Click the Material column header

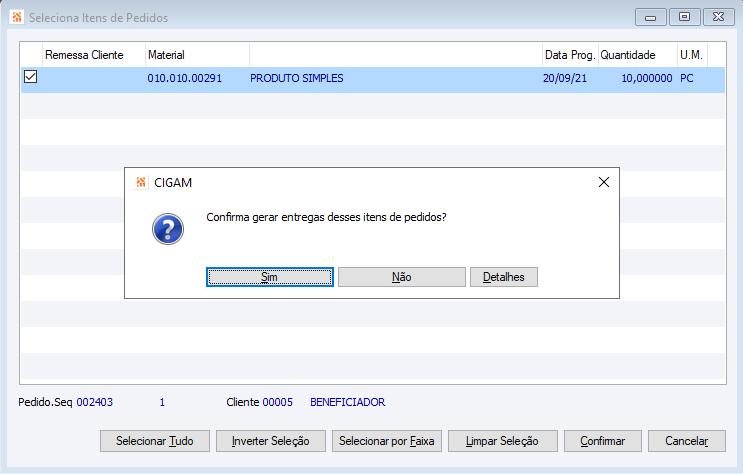(x=197, y=55)
